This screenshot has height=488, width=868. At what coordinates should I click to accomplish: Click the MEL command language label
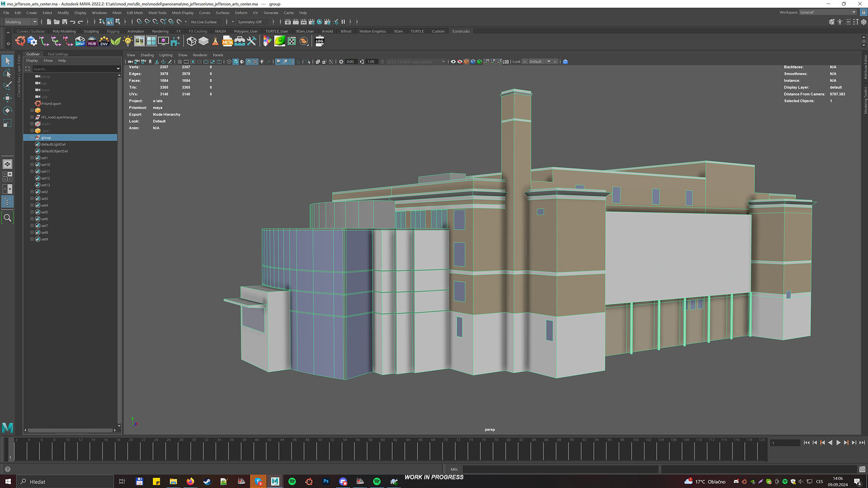454,469
